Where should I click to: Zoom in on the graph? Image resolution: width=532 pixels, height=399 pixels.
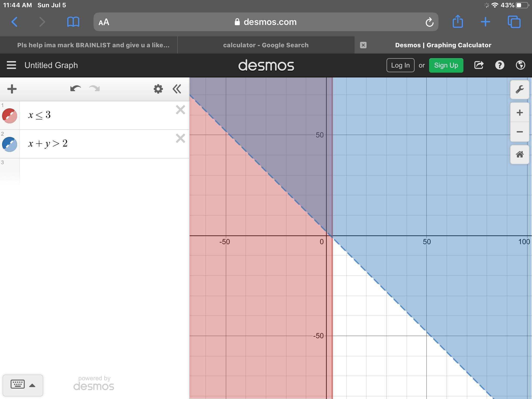pyautogui.click(x=520, y=113)
